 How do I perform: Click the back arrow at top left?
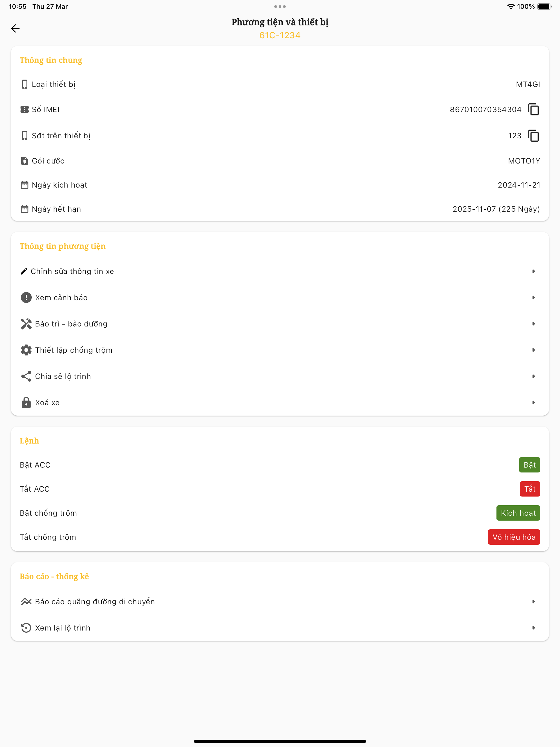click(x=15, y=29)
